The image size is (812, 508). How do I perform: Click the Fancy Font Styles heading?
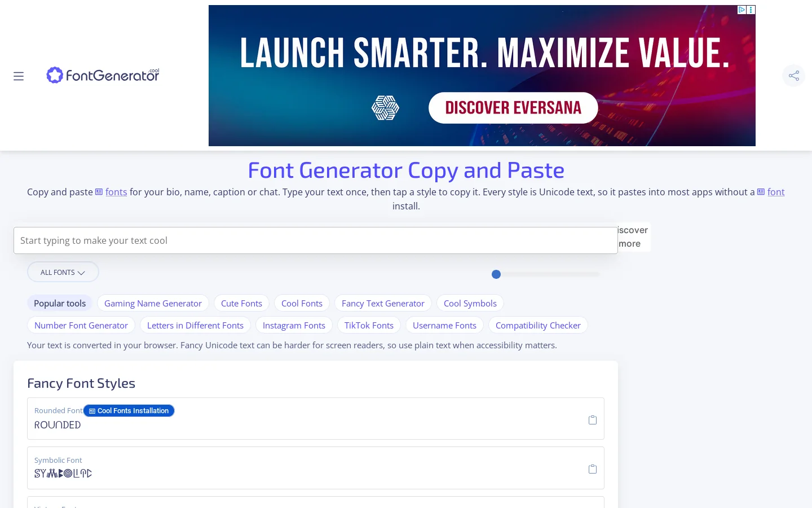click(x=81, y=383)
